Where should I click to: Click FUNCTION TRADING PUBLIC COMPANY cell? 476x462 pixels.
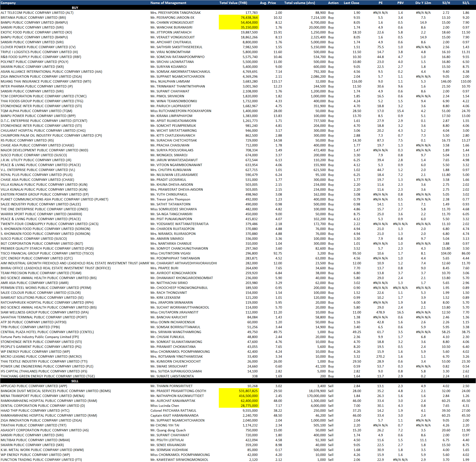click(41, 460)
